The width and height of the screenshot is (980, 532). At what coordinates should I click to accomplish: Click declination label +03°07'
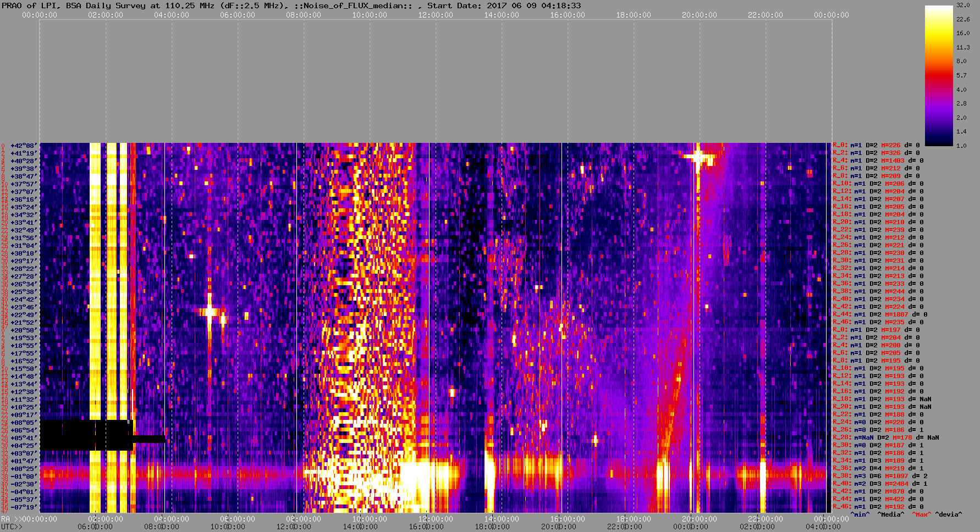point(24,453)
